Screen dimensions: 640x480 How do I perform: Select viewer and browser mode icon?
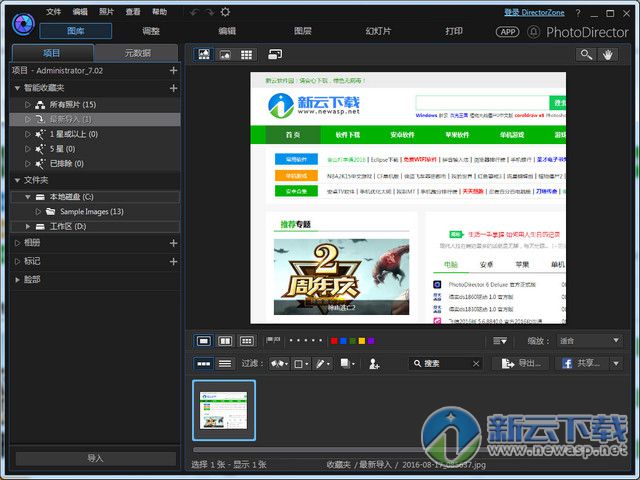[204, 55]
